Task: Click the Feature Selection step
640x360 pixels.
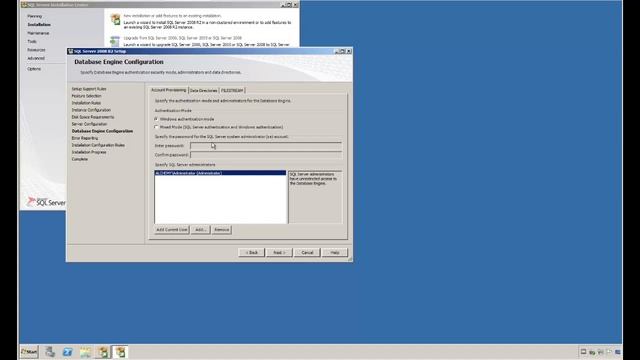Action: [87, 96]
